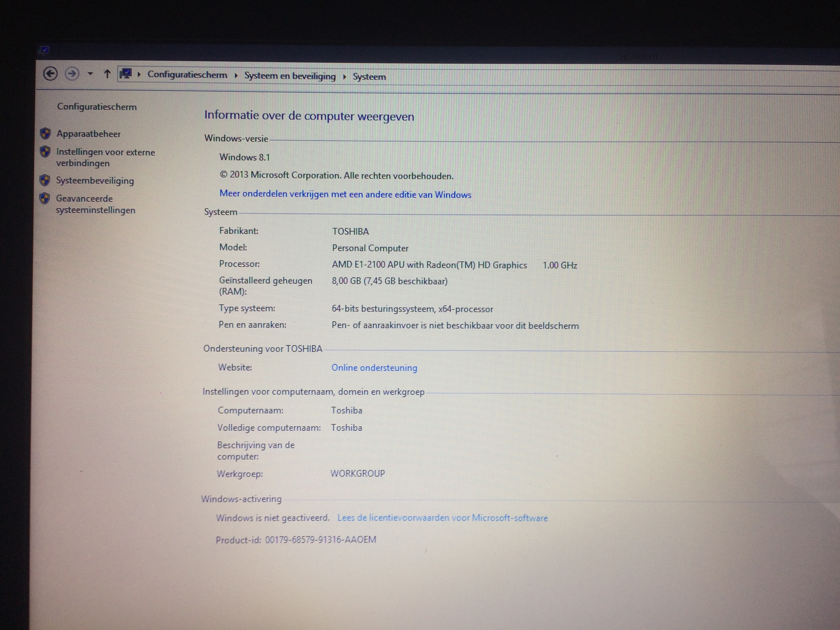Expand chevron after Systeem en beveiliging
Viewport: 840px width, 630px height.
tap(344, 77)
